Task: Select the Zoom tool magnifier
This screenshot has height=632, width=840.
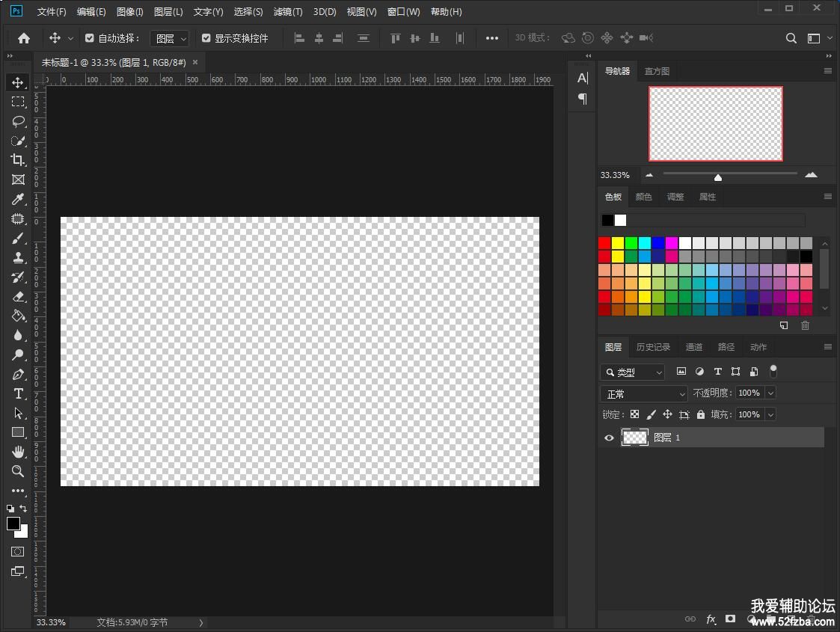Action: click(x=18, y=471)
